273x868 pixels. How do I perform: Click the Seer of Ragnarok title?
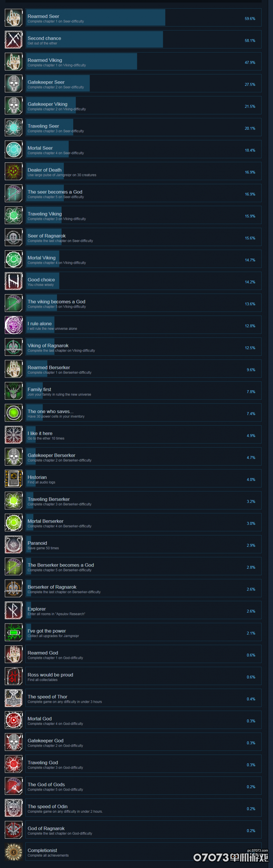(47, 236)
